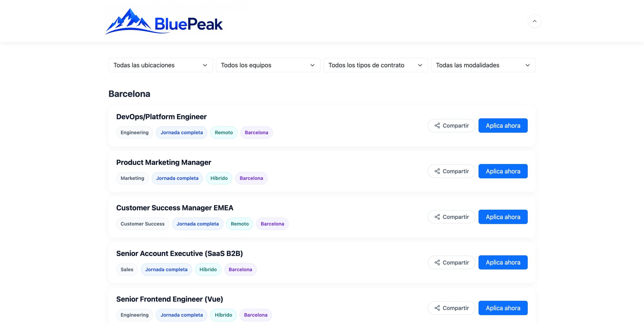The width and height of the screenshot is (644, 325).
Task: Click the Barcelona tag on Customer Success Manager EMEA
Action: (x=272, y=224)
